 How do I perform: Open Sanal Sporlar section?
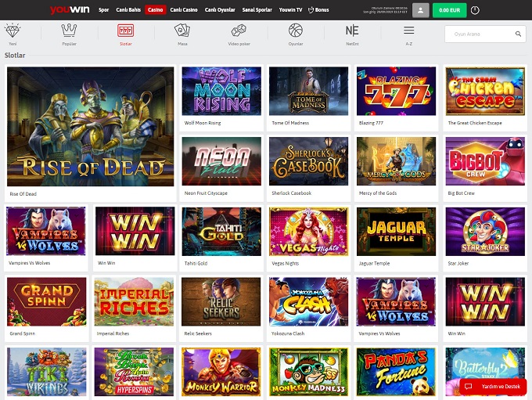tap(257, 10)
